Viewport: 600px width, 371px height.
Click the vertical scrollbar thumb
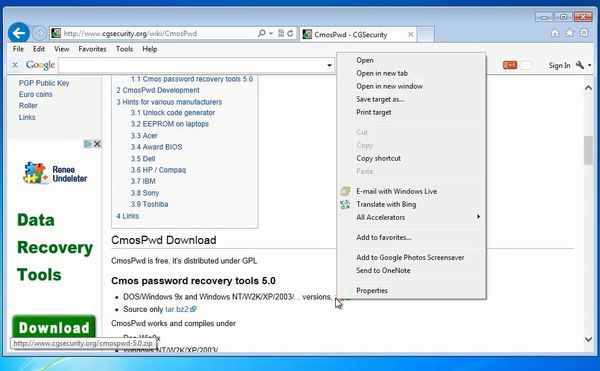pos(588,150)
